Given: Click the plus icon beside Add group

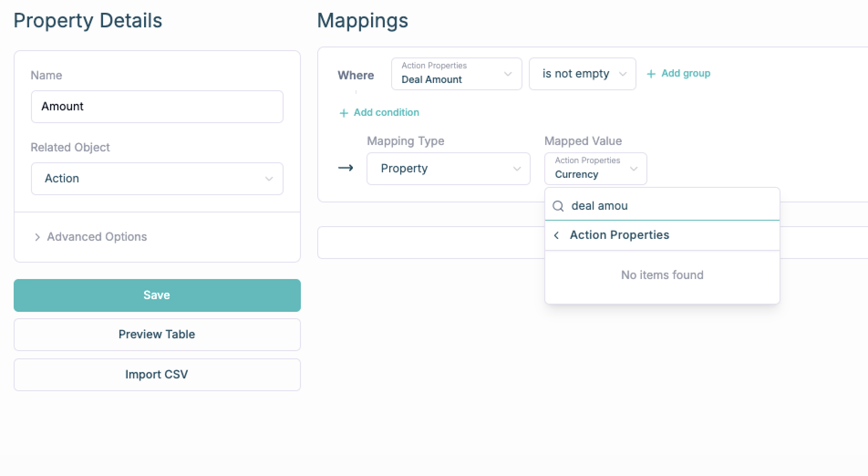Looking at the screenshot, I should tap(651, 74).
